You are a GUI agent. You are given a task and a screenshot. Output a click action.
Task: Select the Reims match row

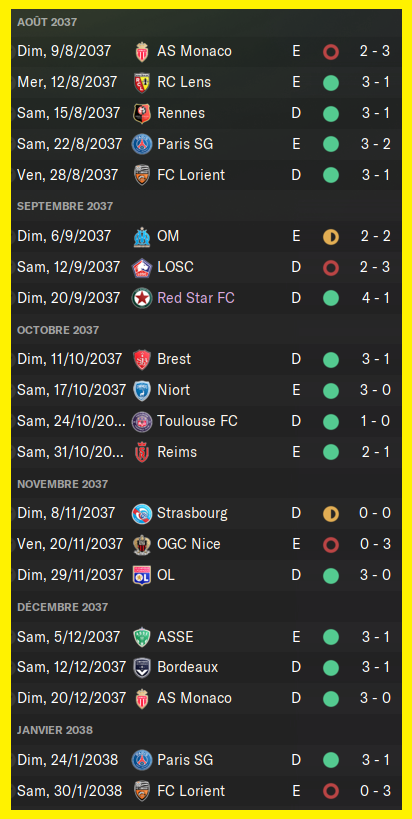click(x=206, y=452)
